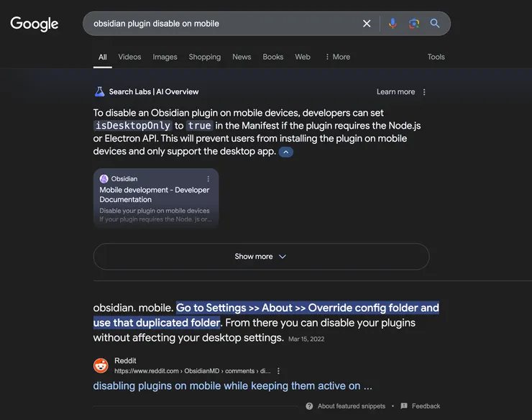Click the 'true' code text
This screenshot has width=532, height=420.
(x=200, y=126)
